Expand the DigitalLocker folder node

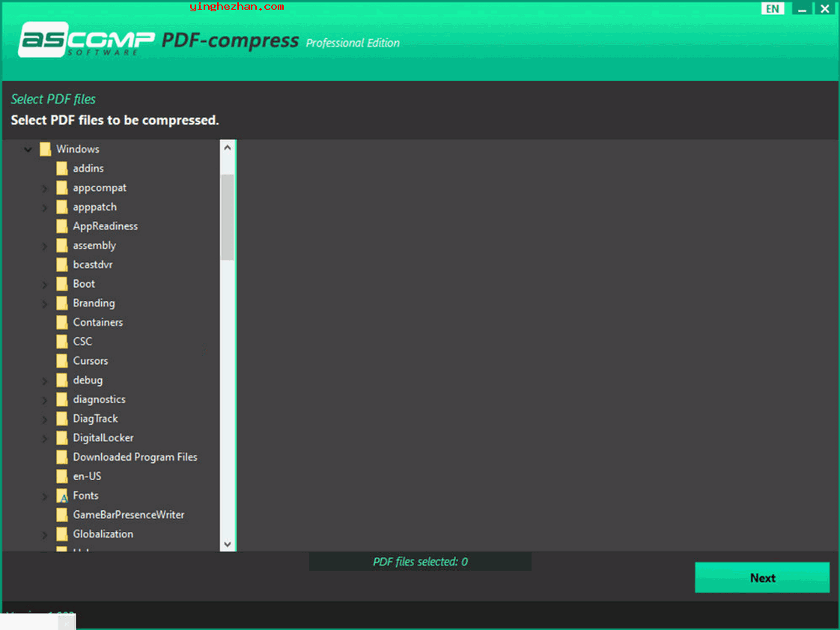pos(45,438)
